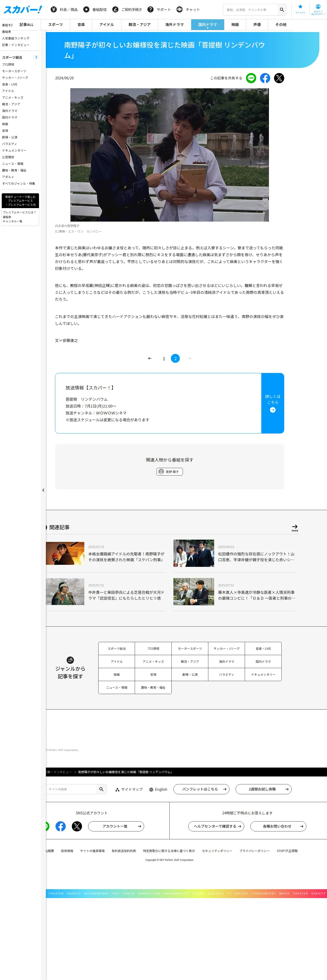Select the 国内ドラマ tab
The image size is (327, 980).
[208, 25]
